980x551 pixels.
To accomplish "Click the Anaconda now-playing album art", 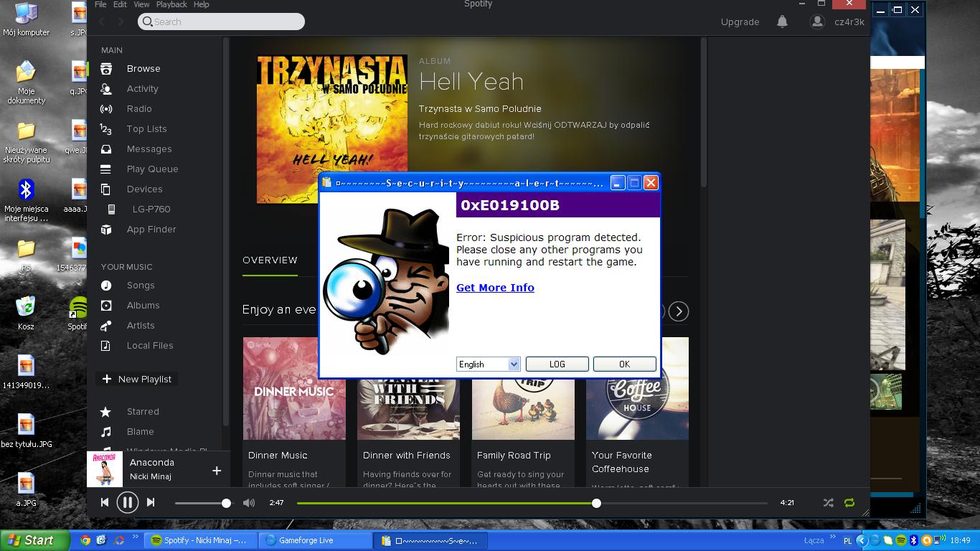I will pyautogui.click(x=105, y=469).
